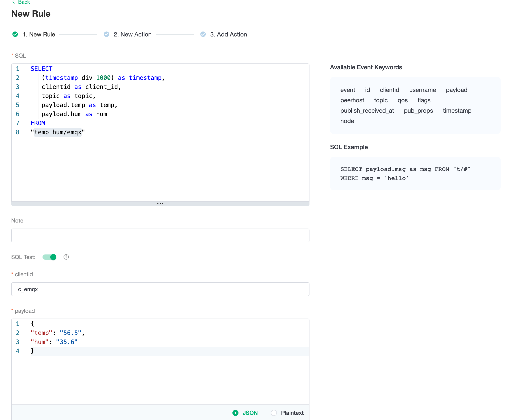The height and width of the screenshot is (420, 505).
Task: Click the step 2 New Action circle icon
Action: pos(106,34)
